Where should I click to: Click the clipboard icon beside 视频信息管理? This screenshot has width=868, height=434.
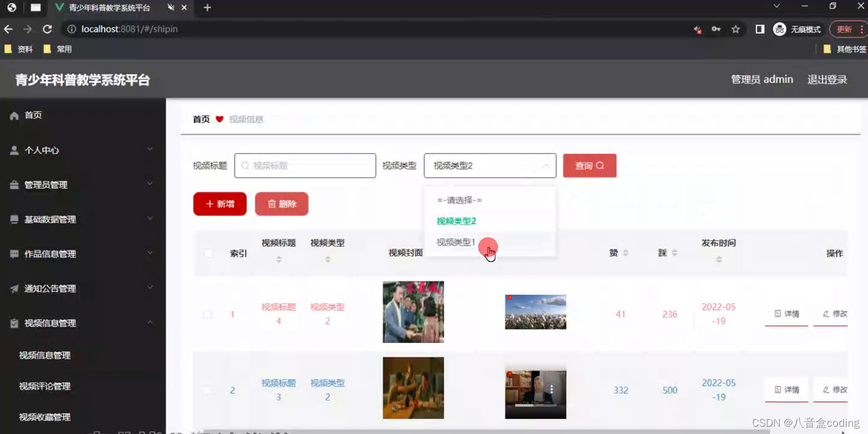(14, 323)
